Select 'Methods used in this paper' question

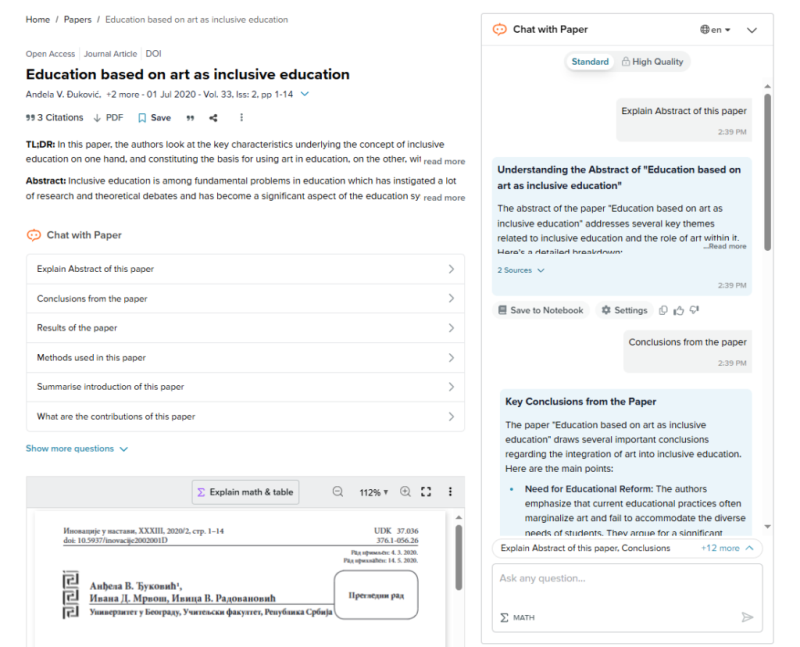click(x=245, y=357)
